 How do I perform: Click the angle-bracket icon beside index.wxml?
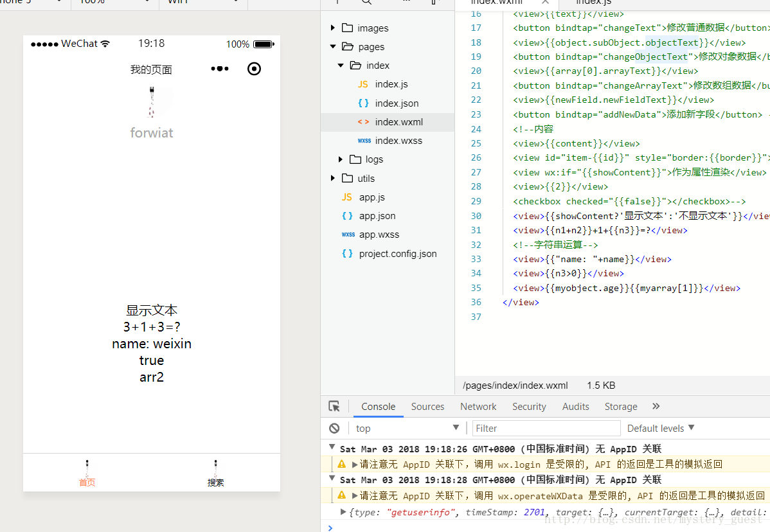coord(363,121)
